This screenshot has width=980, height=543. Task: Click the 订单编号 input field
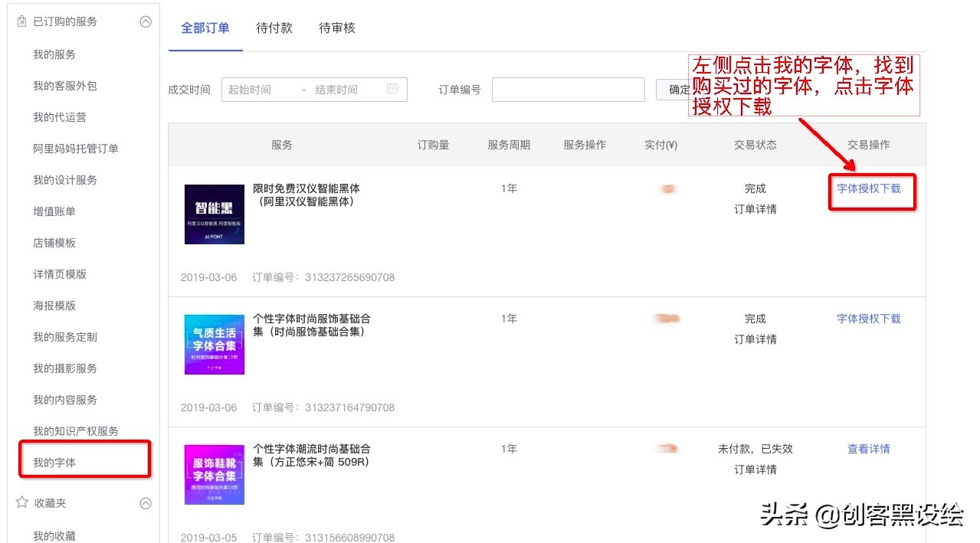(x=568, y=89)
